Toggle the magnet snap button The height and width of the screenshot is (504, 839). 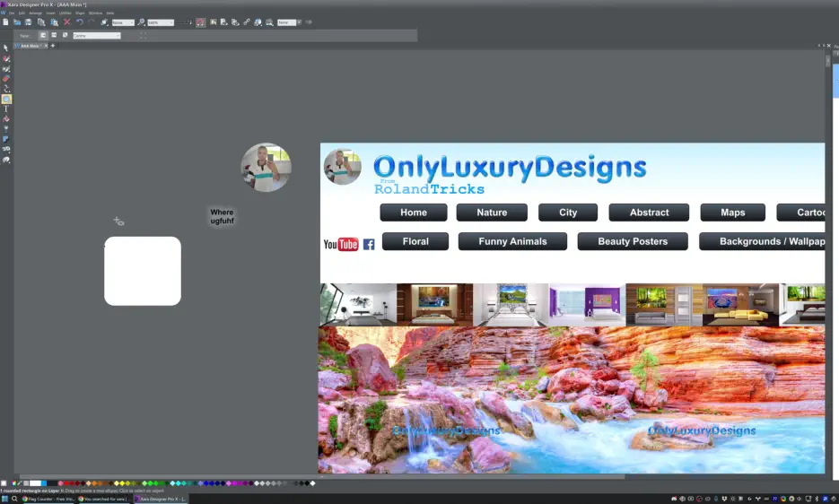click(200, 22)
